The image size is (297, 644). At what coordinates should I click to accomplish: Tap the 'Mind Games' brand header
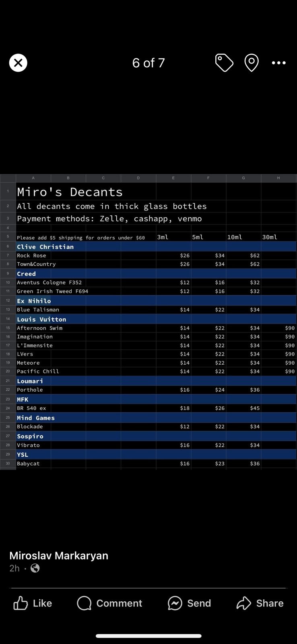point(36,418)
